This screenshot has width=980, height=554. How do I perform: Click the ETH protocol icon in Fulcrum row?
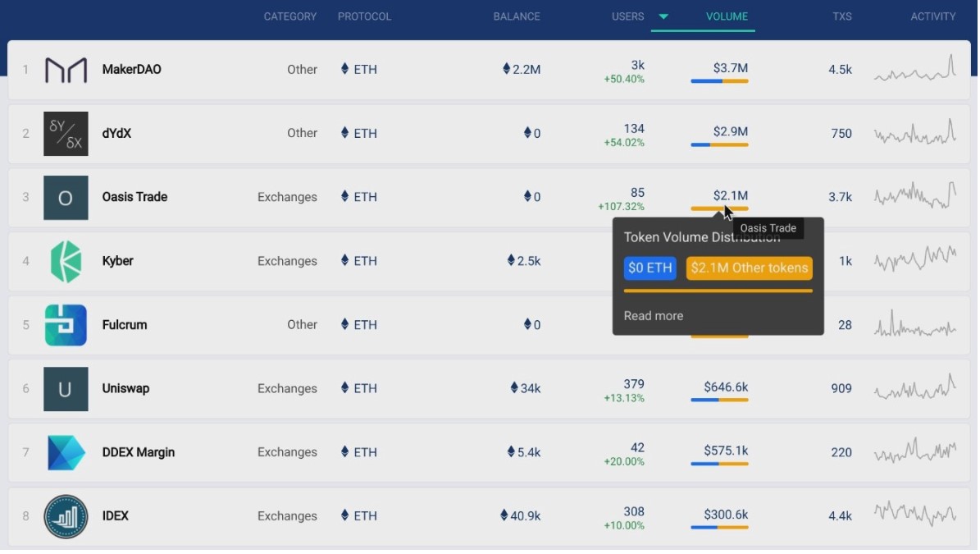tap(345, 324)
